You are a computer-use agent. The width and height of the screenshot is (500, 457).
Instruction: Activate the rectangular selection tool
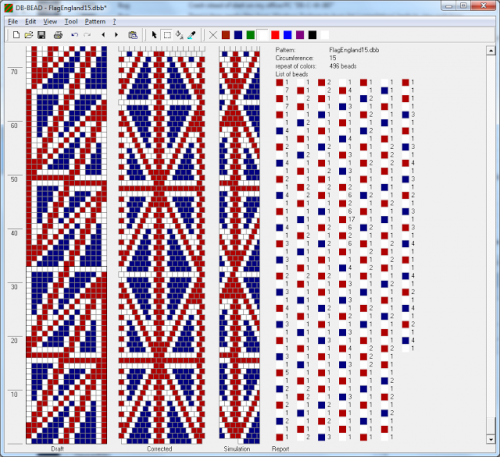tap(167, 35)
